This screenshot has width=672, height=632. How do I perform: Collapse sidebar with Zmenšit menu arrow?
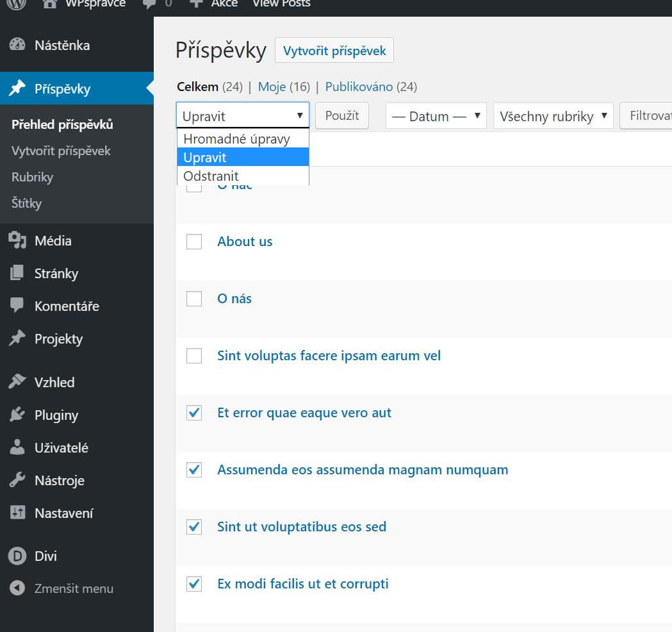(17, 588)
